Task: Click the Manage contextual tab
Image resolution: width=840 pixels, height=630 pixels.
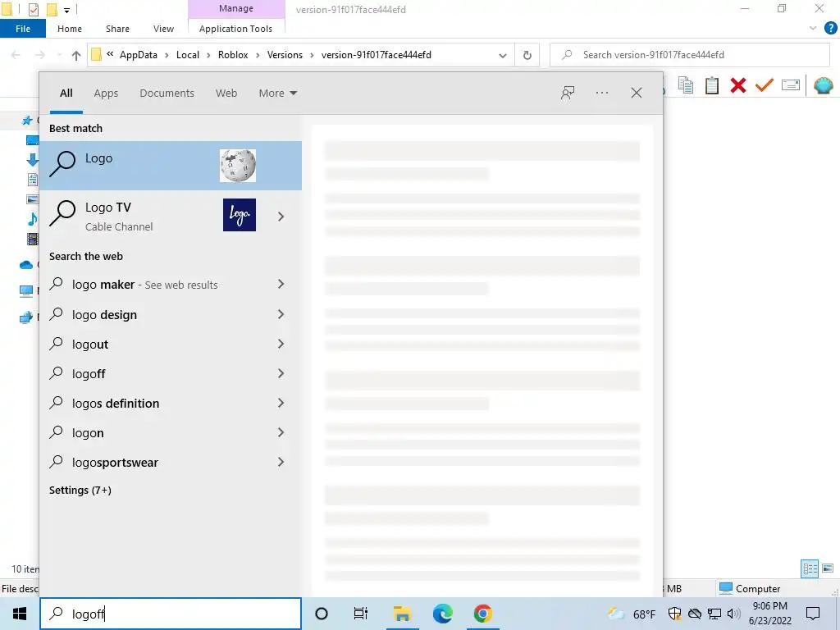Action: pos(236,8)
